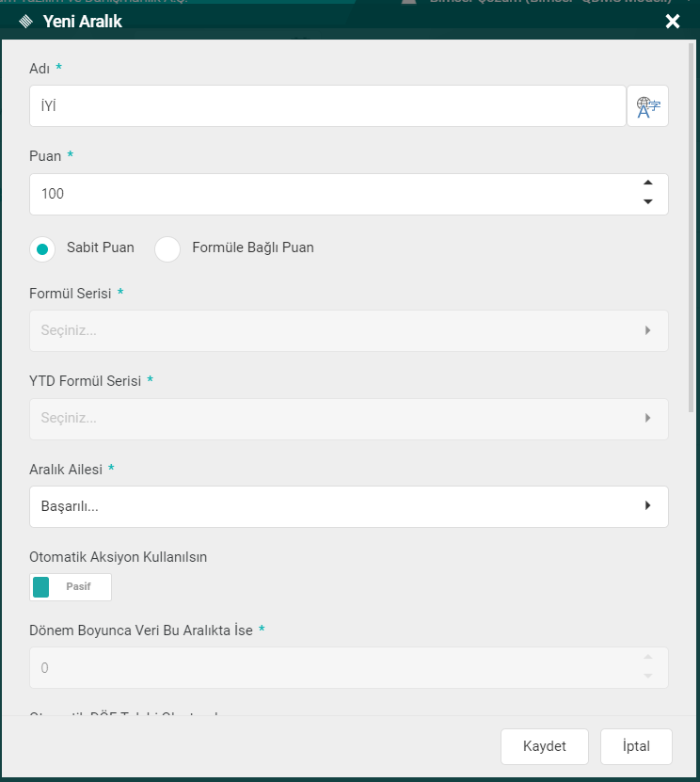This screenshot has width=700, height=782.
Task: Click the Aralık Ailesi arrow icon
Action: pos(647,506)
